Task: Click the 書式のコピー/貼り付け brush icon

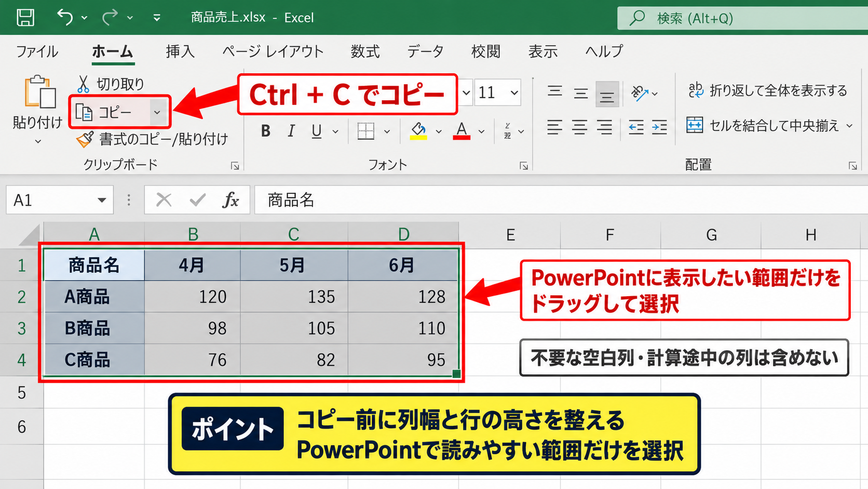Action: pyautogui.click(x=85, y=139)
